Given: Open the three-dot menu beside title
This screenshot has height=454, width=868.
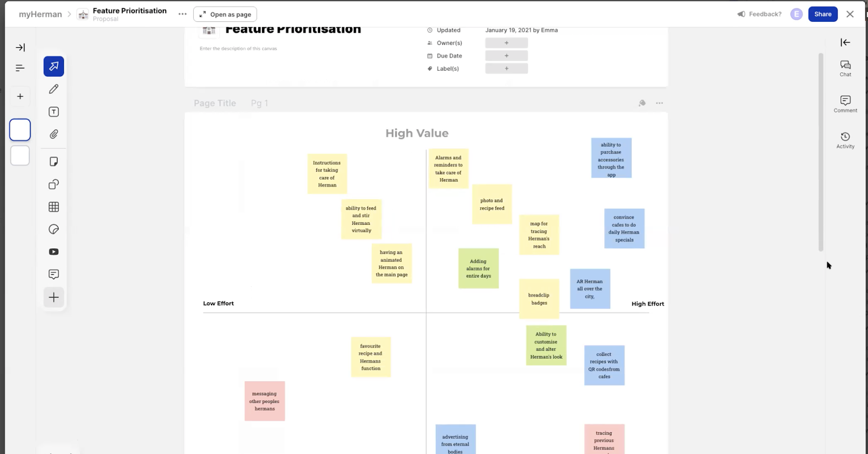Looking at the screenshot, I should 182,14.
